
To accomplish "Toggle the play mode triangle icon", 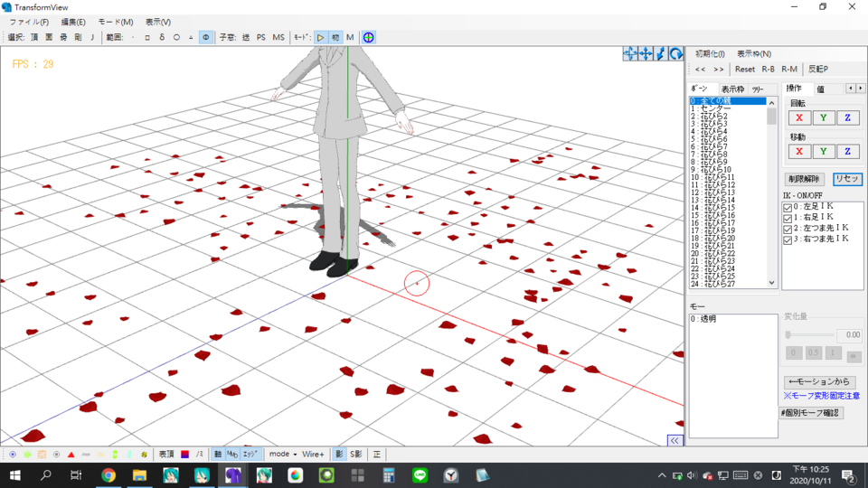I will pyautogui.click(x=320, y=38).
